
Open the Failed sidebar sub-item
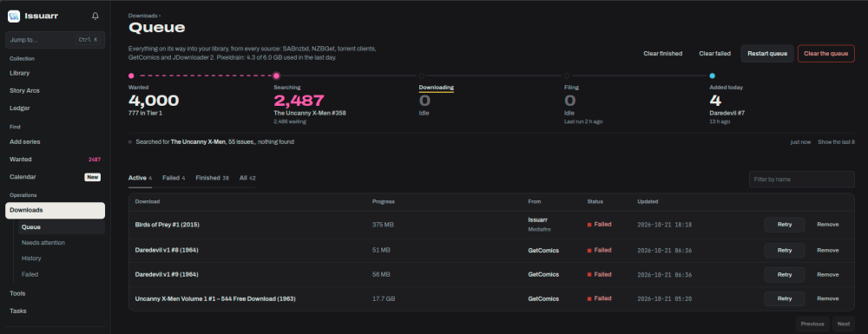tap(30, 274)
